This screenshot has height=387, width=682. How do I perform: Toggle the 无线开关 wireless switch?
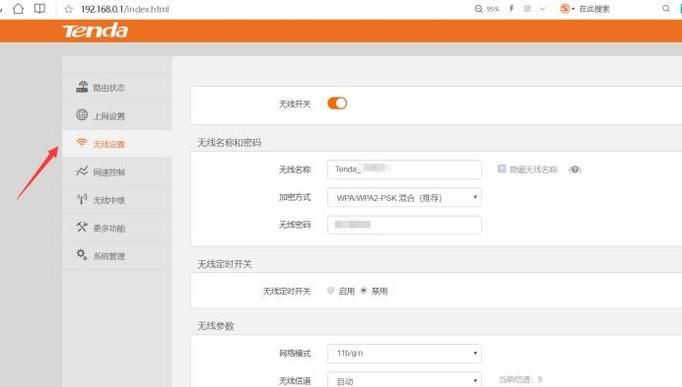pos(337,103)
